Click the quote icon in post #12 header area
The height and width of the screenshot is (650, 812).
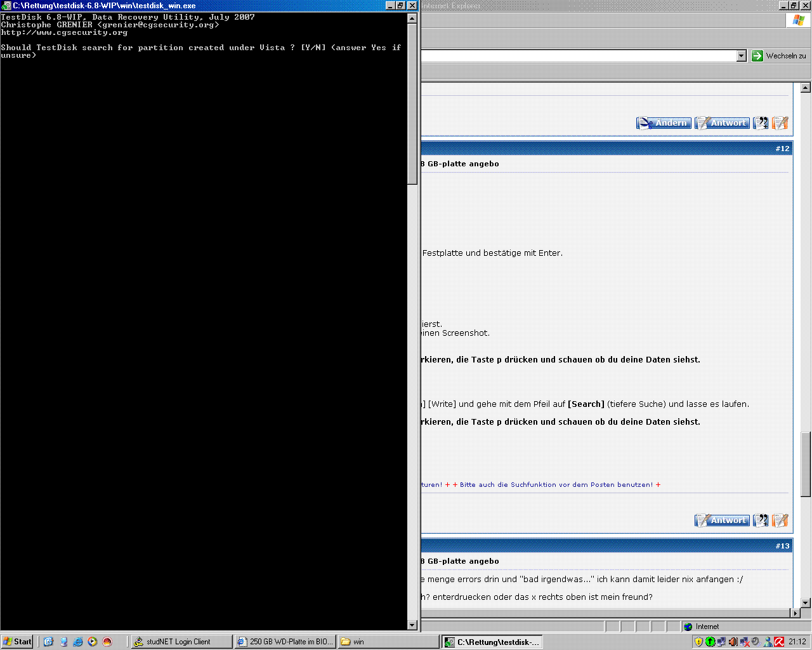[761, 123]
